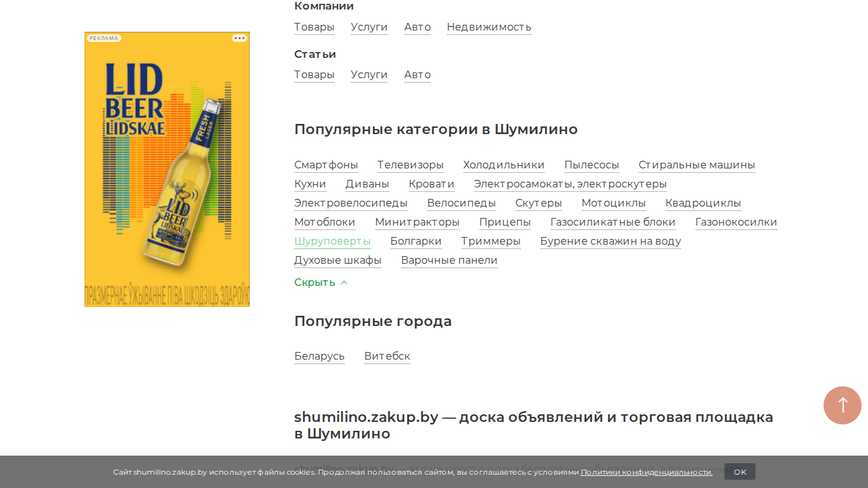
Task: Open the ad options three-dot menu
Action: click(x=240, y=38)
